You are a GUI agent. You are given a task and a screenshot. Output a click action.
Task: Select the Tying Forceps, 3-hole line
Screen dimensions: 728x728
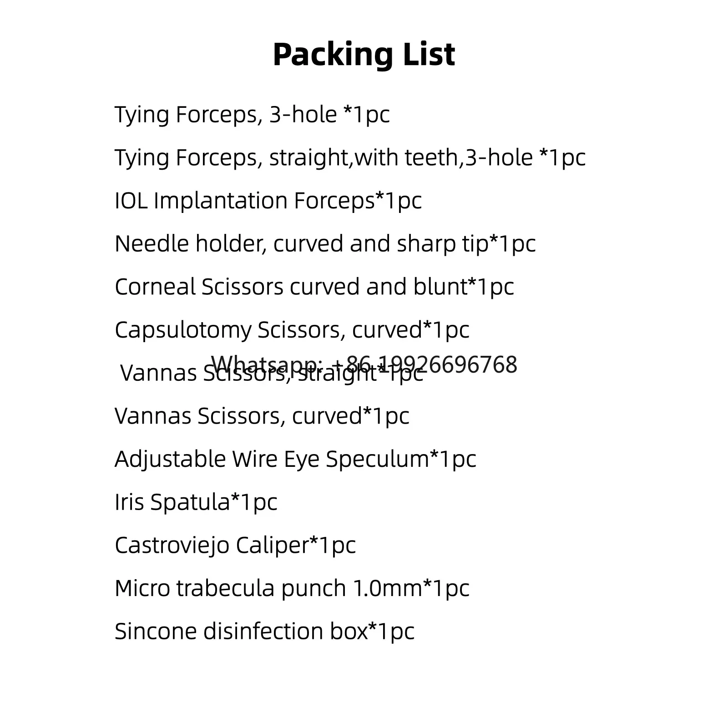[252, 114]
